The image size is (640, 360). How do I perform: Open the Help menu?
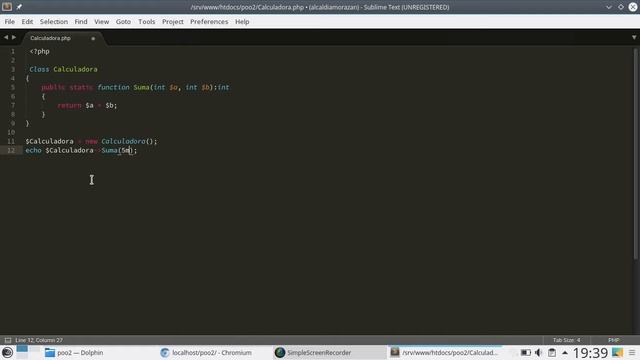point(242,22)
